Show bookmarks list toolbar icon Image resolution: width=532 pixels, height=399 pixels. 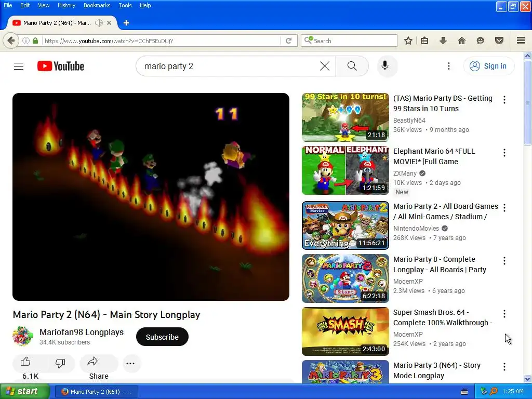pyautogui.click(x=424, y=41)
